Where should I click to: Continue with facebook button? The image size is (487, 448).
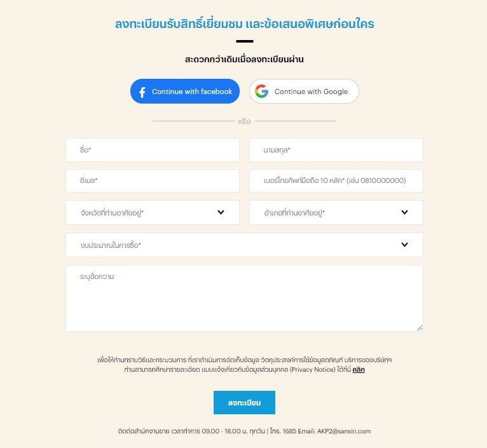pyautogui.click(x=185, y=92)
